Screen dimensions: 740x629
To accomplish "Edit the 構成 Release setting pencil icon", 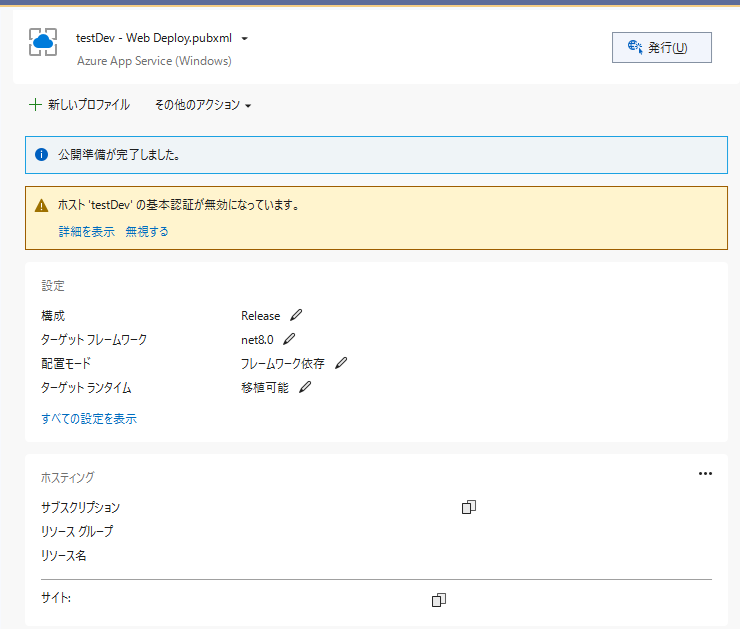I will 296,315.
